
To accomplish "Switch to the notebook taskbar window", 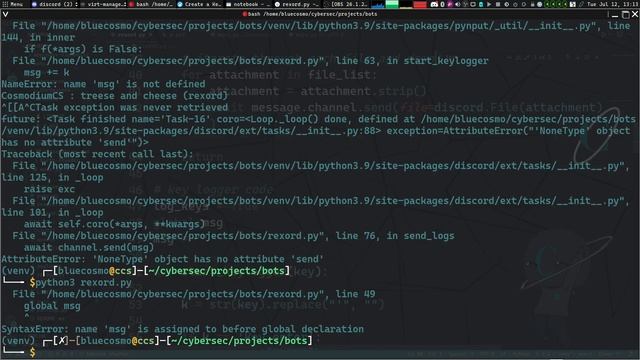I will pyautogui.click(x=248, y=4).
